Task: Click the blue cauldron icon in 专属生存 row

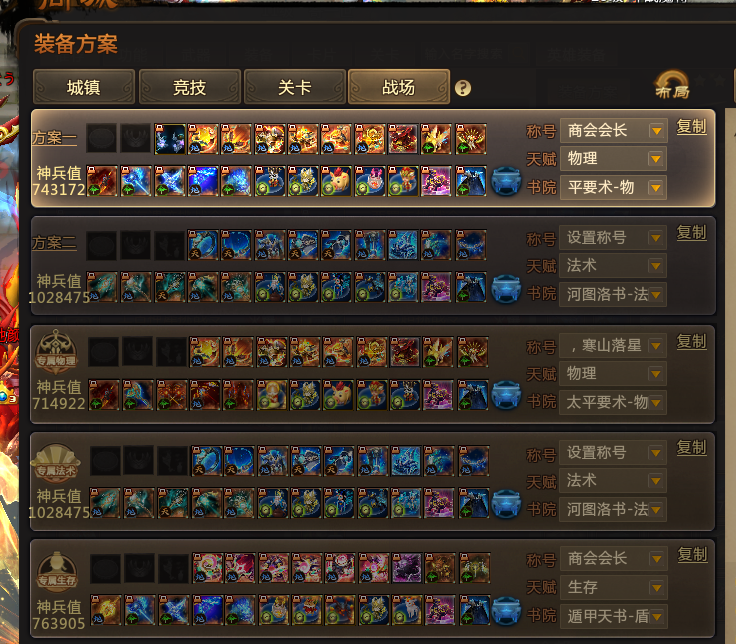Action: (x=507, y=610)
